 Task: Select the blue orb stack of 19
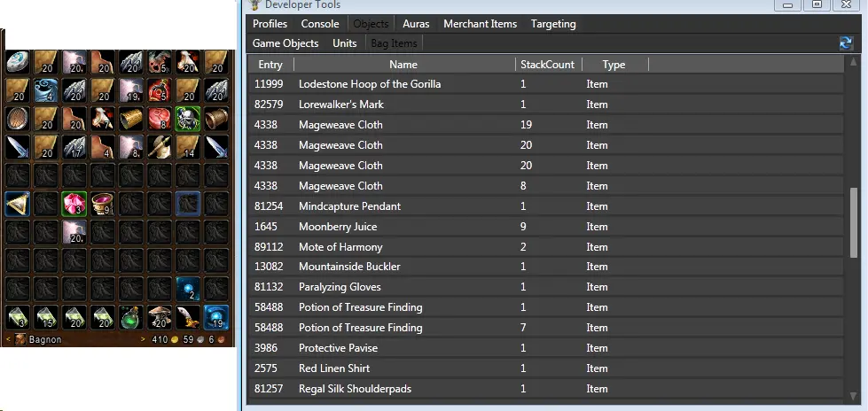click(x=215, y=317)
